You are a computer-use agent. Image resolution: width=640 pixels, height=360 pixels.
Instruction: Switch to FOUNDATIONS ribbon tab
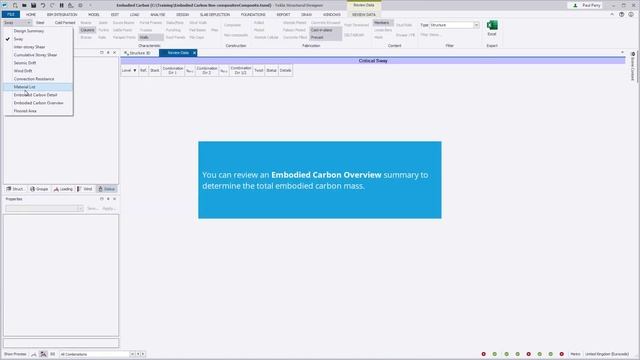pos(253,14)
